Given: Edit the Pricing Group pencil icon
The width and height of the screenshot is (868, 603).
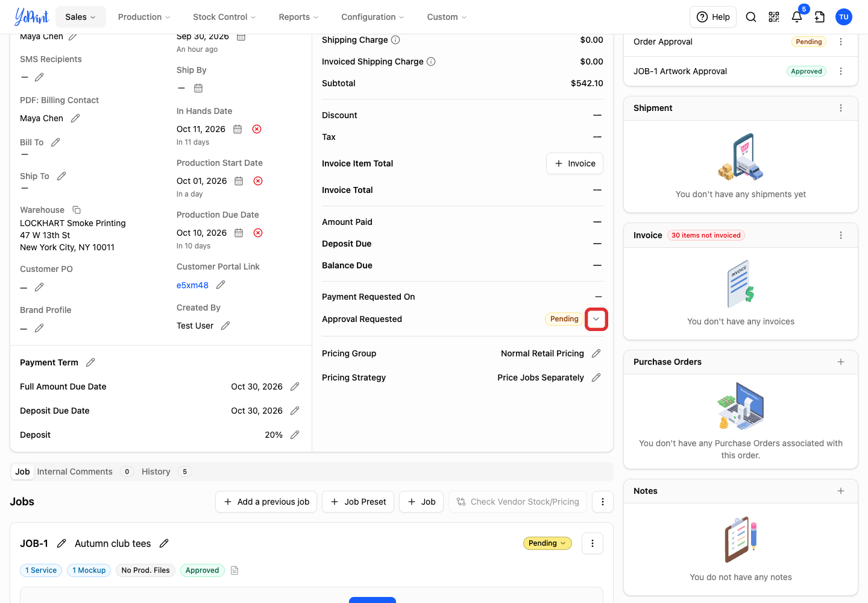Looking at the screenshot, I should point(596,353).
